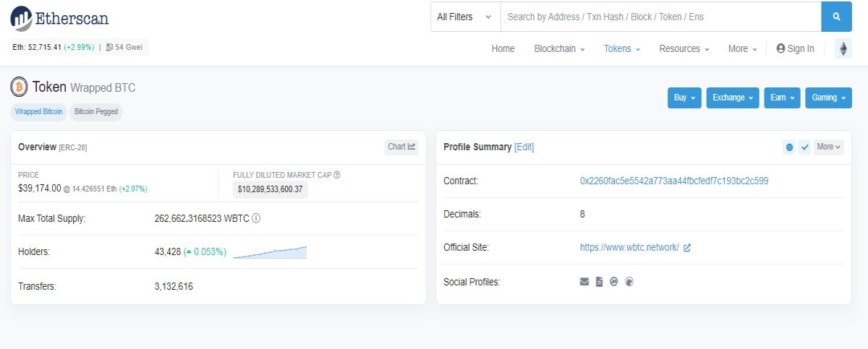Expand the Buy dropdown button

click(x=684, y=98)
